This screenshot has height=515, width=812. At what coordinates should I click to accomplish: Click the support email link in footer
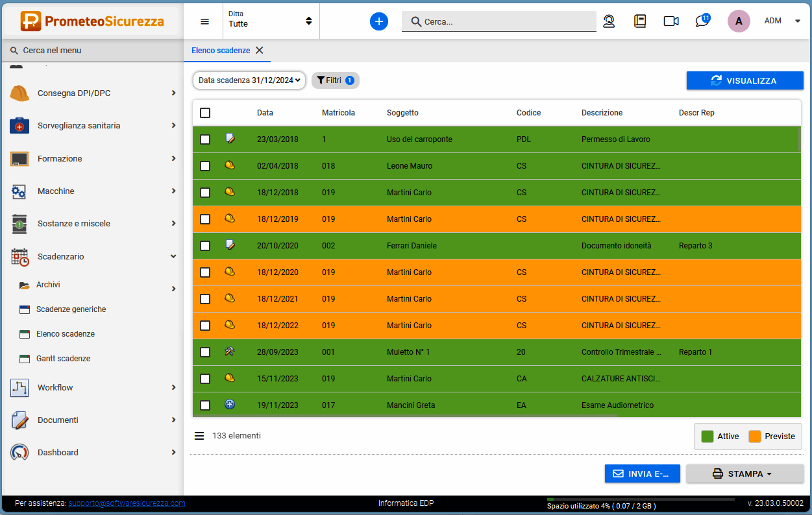[127, 503]
